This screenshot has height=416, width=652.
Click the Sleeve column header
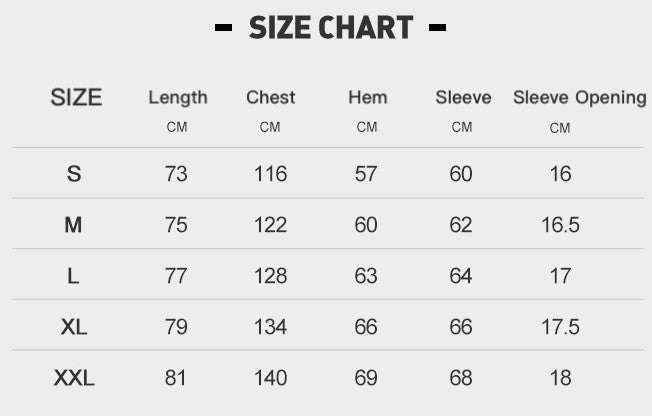coord(463,98)
